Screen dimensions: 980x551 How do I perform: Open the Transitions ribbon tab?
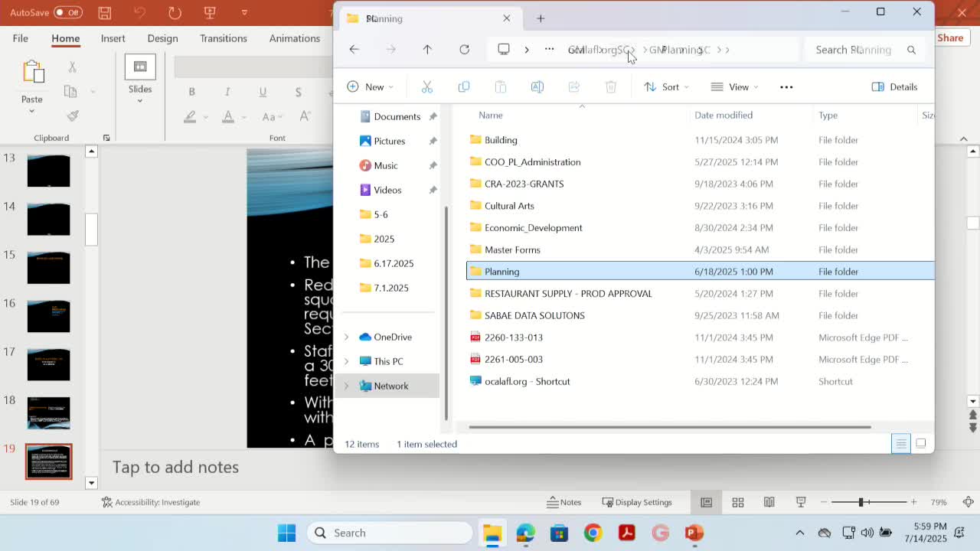(x=223, y=38)
